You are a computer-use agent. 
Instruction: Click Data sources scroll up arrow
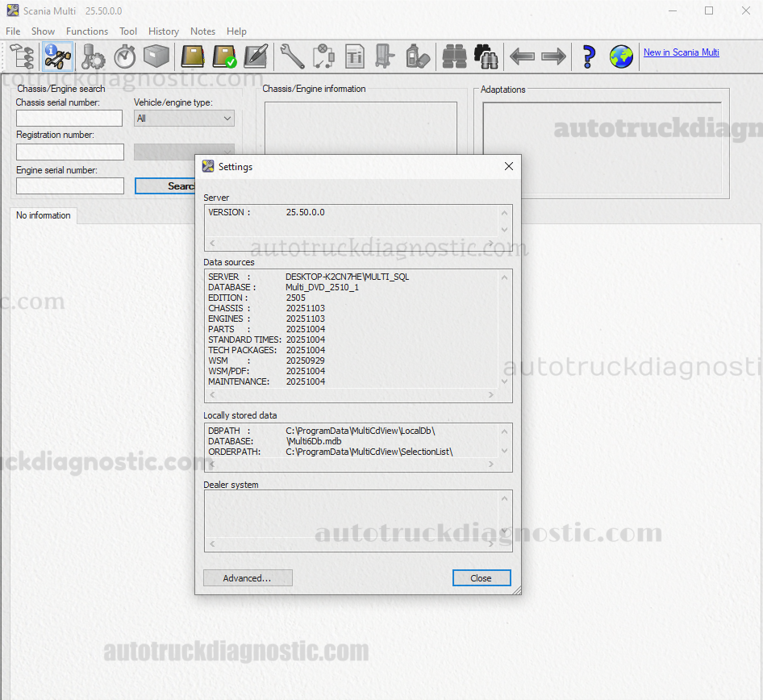click(505, 277)
